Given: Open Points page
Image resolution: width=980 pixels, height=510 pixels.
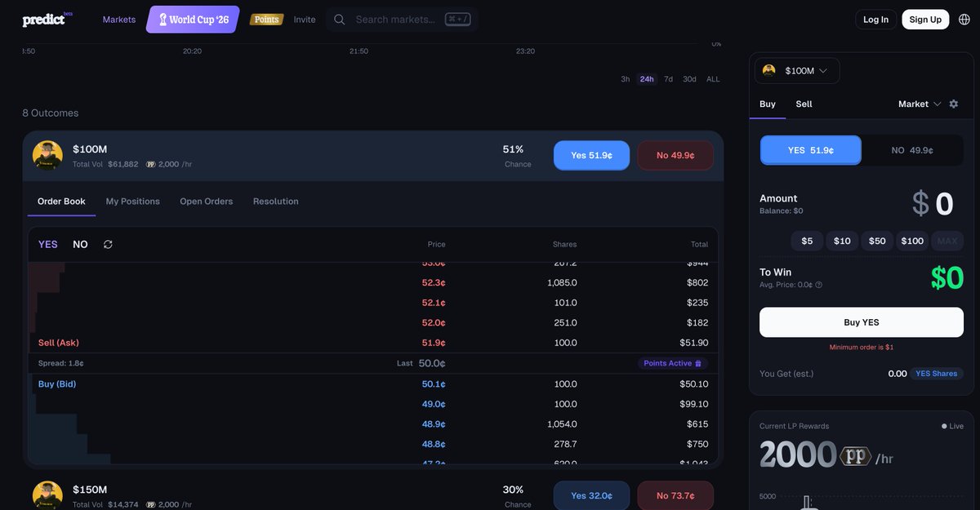Looking at the screenshot, I should [266, 20].
